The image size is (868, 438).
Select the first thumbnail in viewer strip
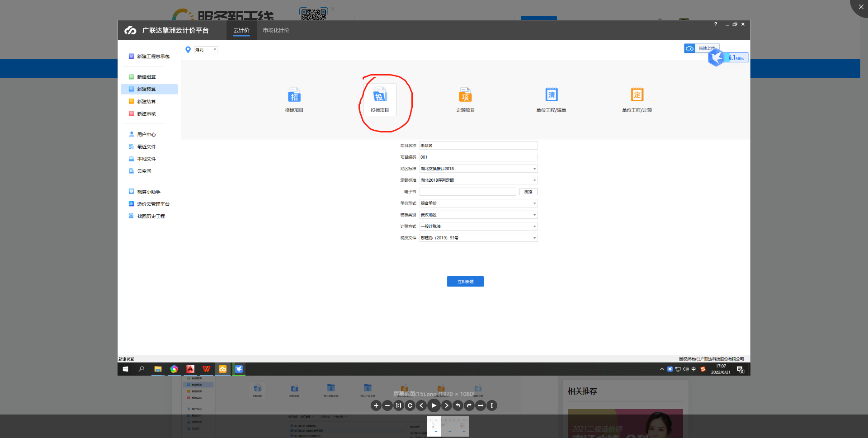434,426
